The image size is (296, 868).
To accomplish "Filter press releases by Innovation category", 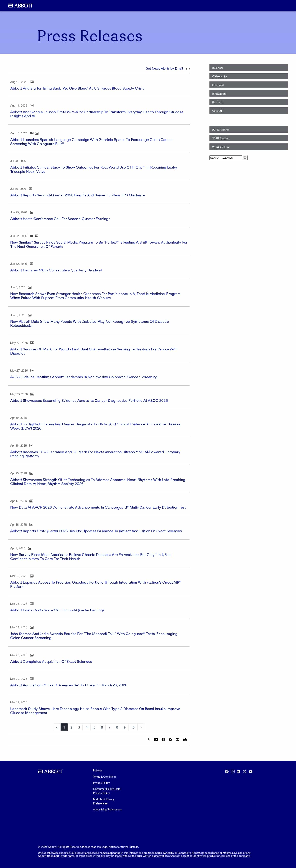I will 249,93.
